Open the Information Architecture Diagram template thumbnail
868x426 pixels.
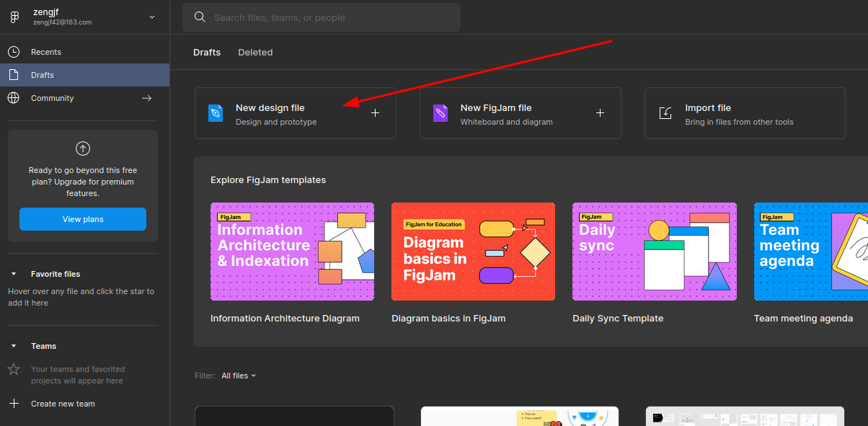tap(292, 252)
